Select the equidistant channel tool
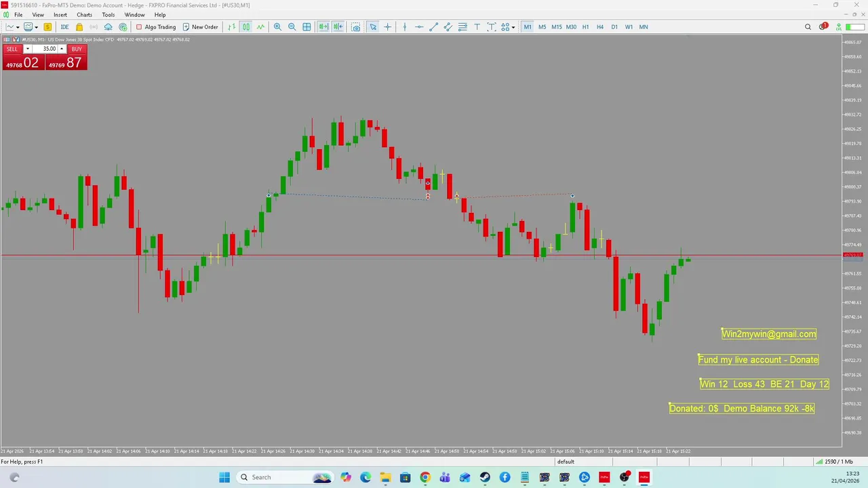The image size is (868, 488). tap(448, 27)
